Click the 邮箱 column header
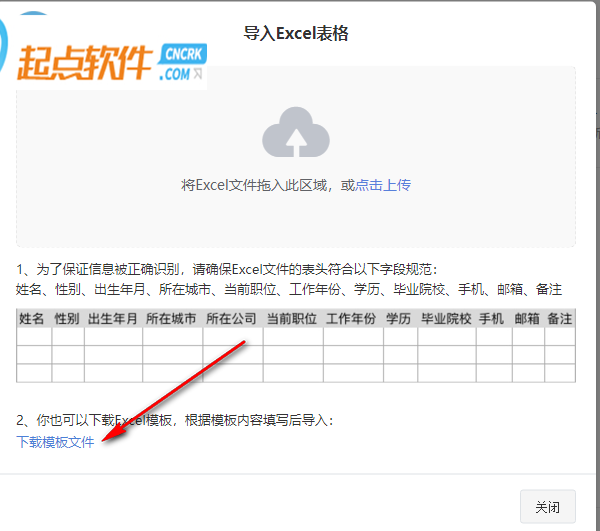Viewport: 600px width, 531px height. pyautogui.click(x=527, y=318)
